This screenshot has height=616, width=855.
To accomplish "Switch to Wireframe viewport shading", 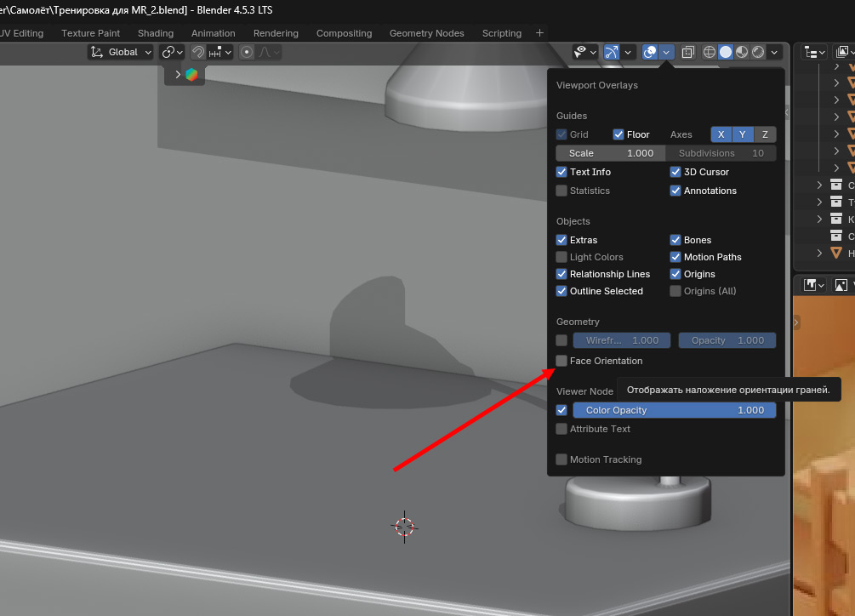I will click(x=710, y=52).
